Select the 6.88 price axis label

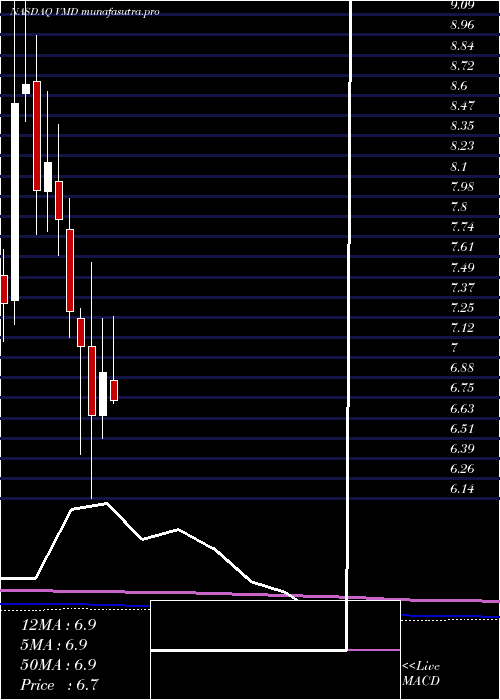click(462, 368)
